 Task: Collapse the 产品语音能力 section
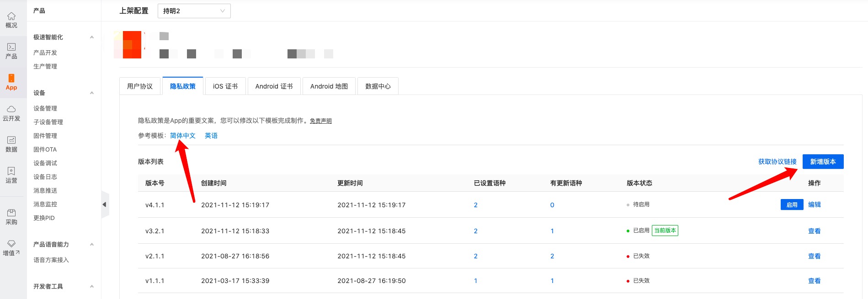click(x=92, y=245)
